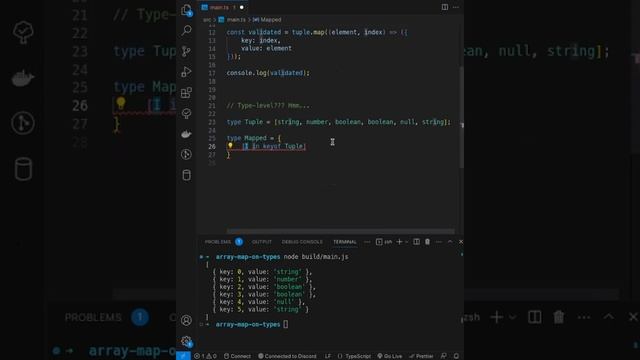Change the LF end-of-line sequence

tap(328, 356)
